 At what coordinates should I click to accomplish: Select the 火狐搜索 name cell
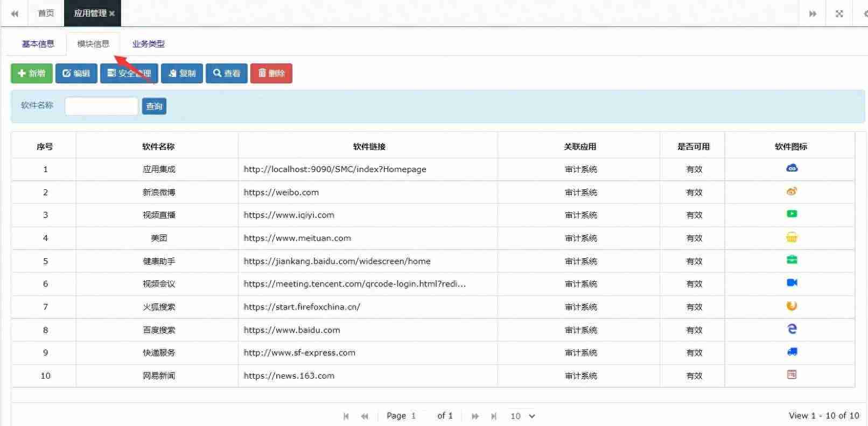pyautogui.click(x=158, y=307)
